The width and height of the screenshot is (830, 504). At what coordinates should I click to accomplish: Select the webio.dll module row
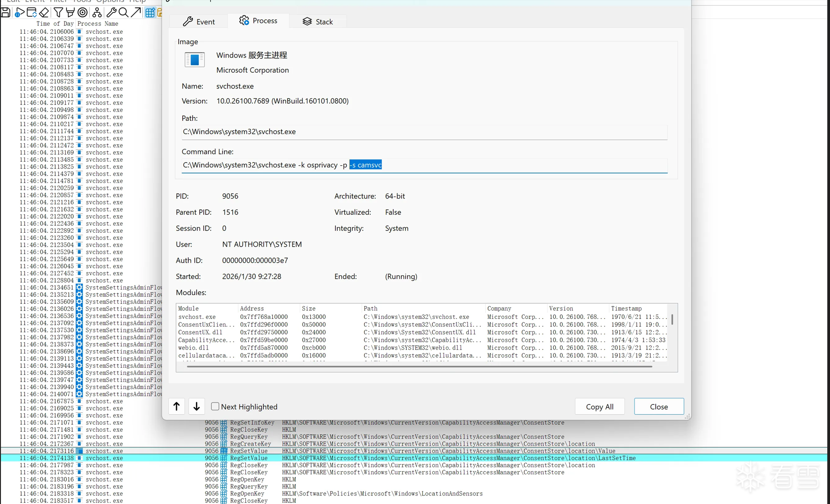[422, 348]
